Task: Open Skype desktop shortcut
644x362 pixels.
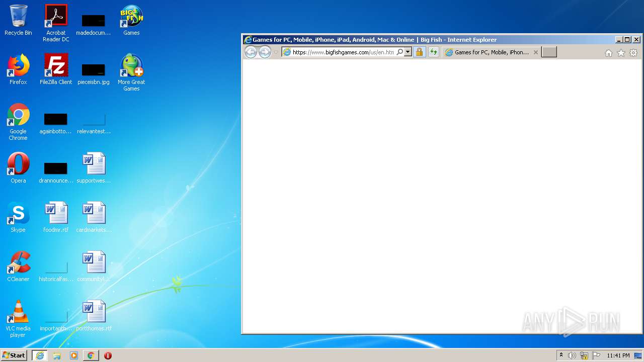Action: pyautogui.click(x=18, y=217)
